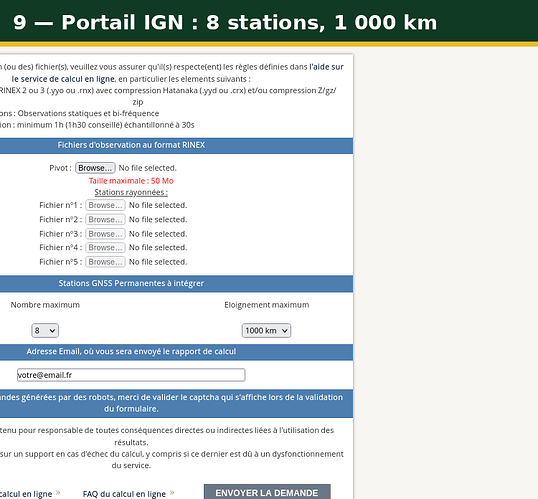The width and height of the screenshot is (538, 499).
Task: Browse for Fichier n°4 file
Action: [105, 247]
